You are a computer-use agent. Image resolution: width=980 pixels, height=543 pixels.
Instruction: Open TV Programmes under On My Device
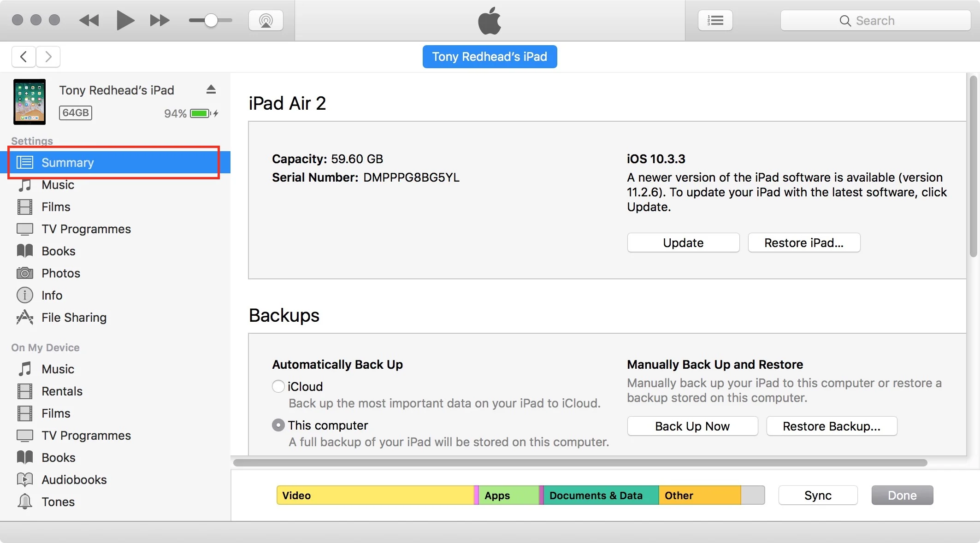pyautogui.click(x=115, y=436)
